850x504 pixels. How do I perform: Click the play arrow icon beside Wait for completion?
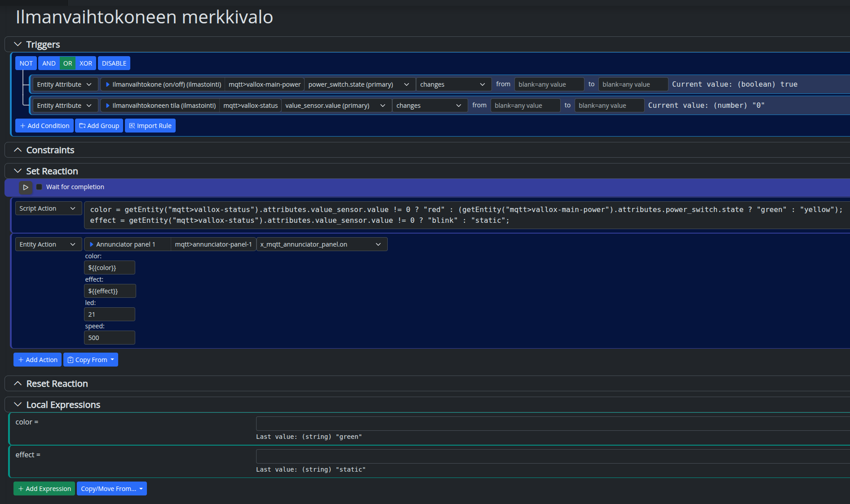coord(26,187)
